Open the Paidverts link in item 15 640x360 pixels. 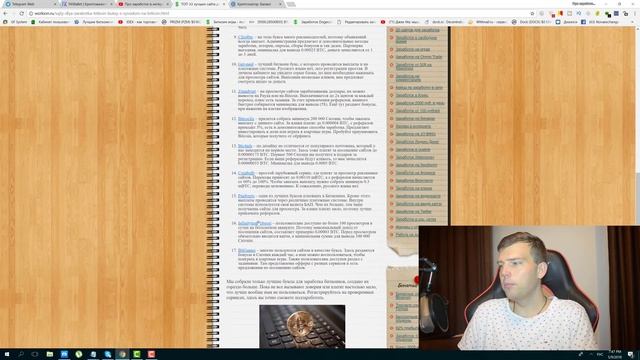click(246, 196)
